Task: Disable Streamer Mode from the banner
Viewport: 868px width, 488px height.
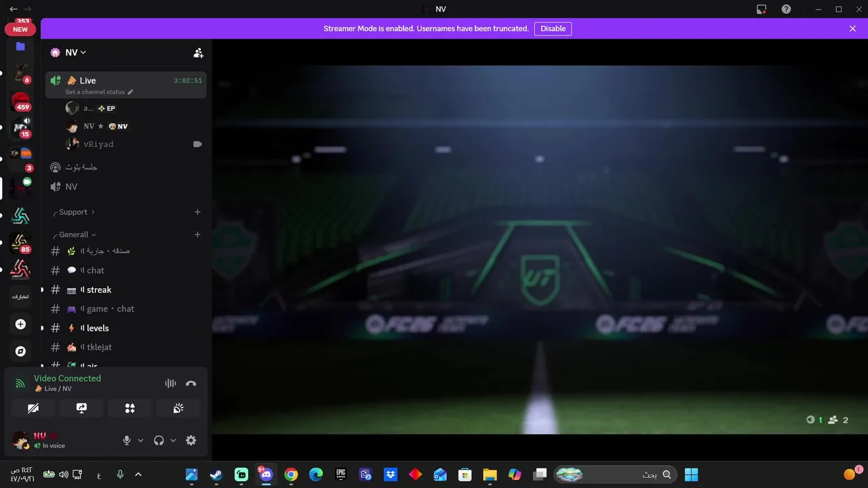Action: click(x=553, y=28)
